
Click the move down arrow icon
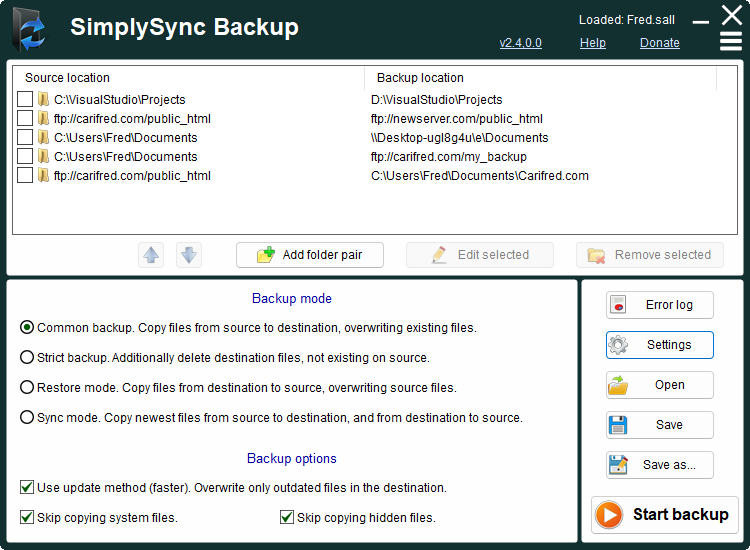click(x=189, y=255)
